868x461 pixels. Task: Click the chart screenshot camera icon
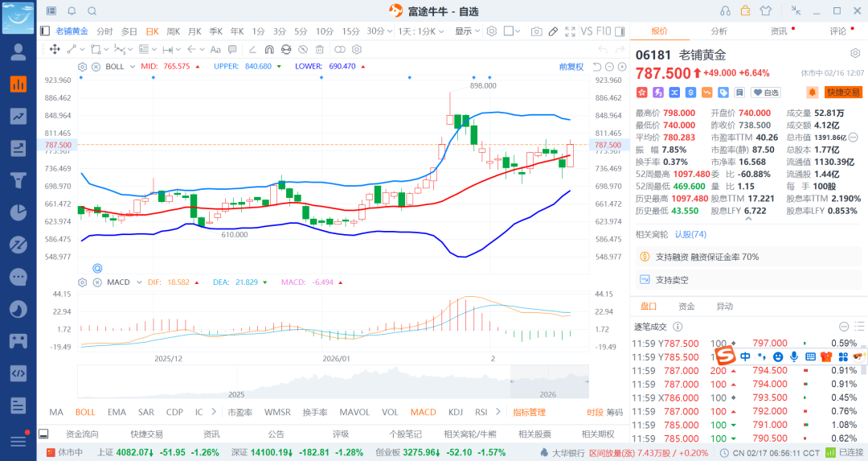point(536,31)
